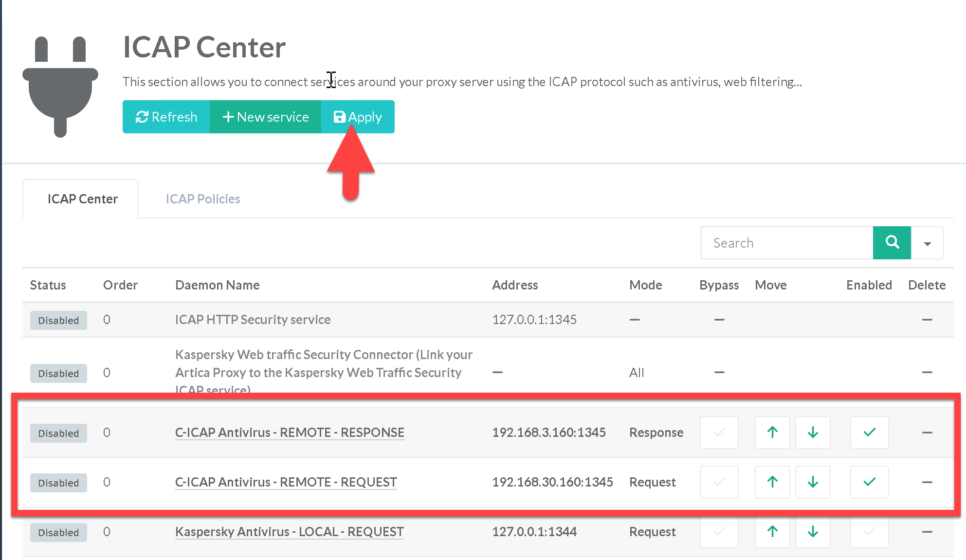Click the New service button
This screenshot has height=560, width=966.
tap(266, 117)
